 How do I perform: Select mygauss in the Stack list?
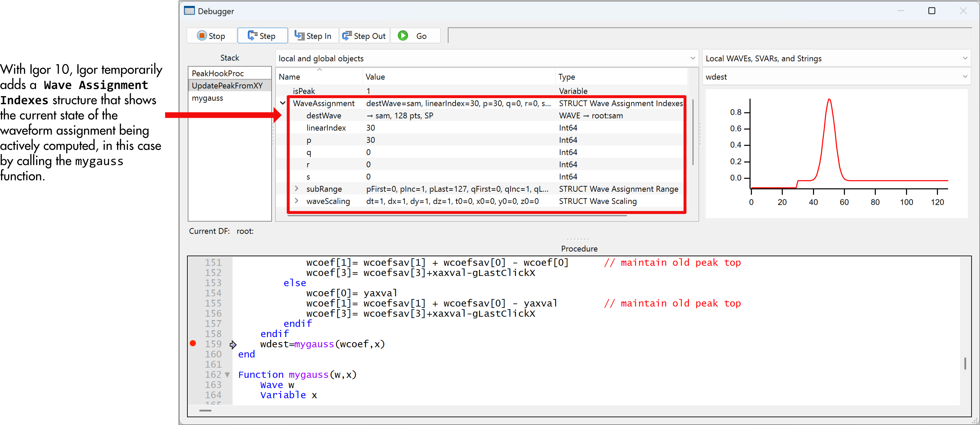point(207,98)
